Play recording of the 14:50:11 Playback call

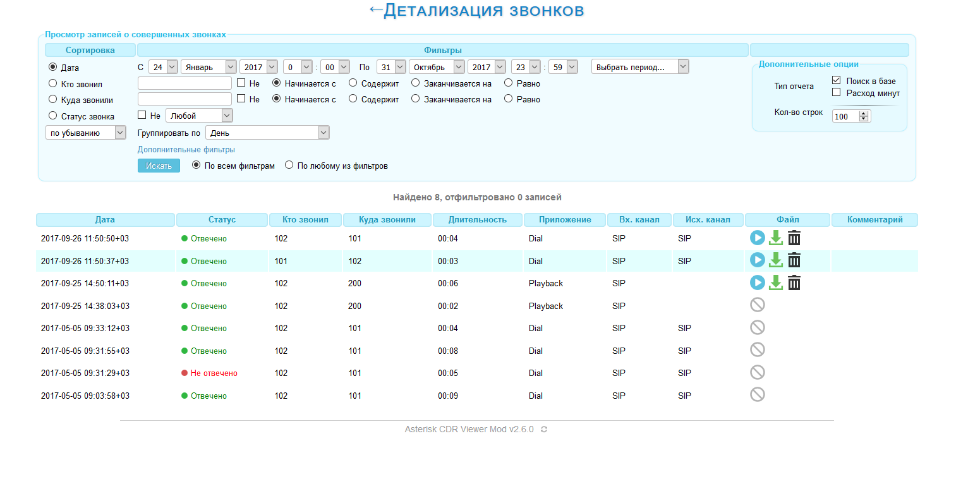tap(757, 282)
